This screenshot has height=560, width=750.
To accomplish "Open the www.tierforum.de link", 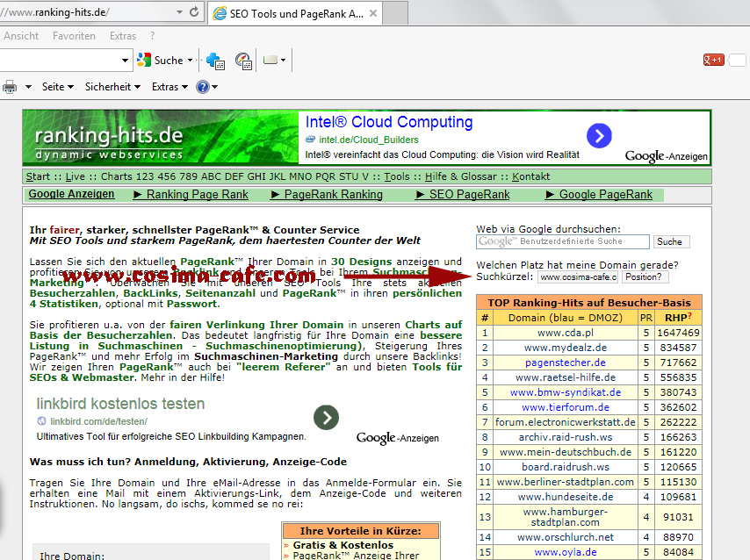I will 565,407.
